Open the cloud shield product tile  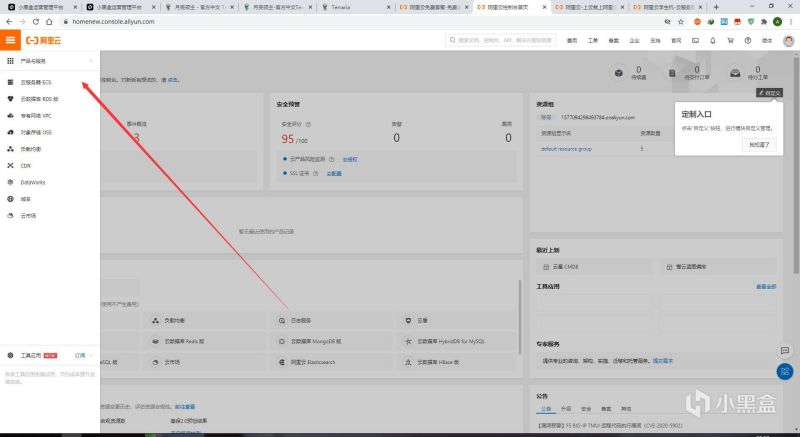tap(458, 321)
